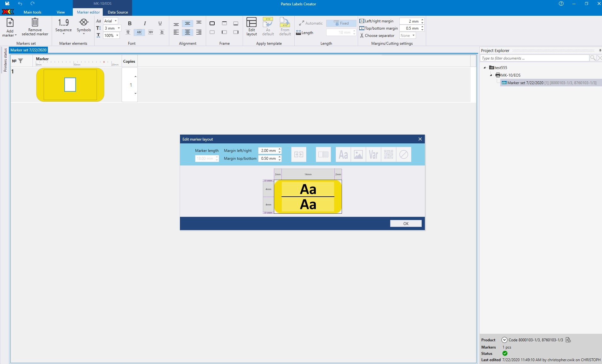
Task: Toggle horizontal right alignment
Action: coord(199,32)
